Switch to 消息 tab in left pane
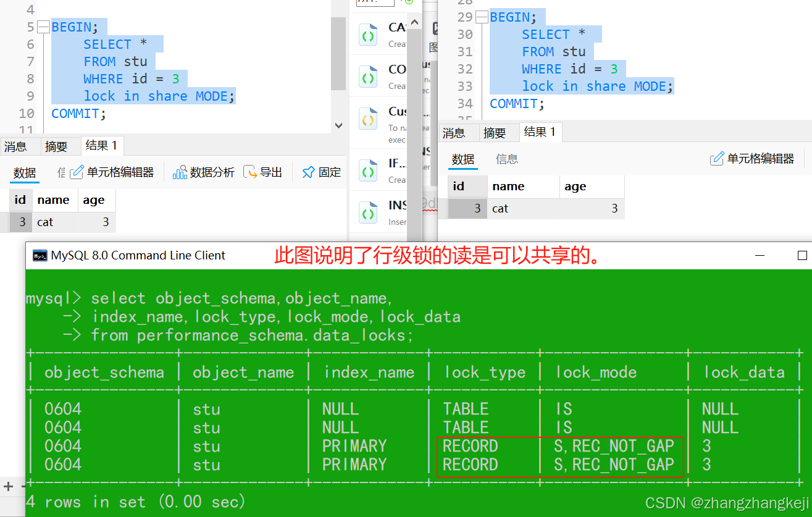The height and width of the screenshot is (517, 812). pyautogui.click(x=15, y=146)
